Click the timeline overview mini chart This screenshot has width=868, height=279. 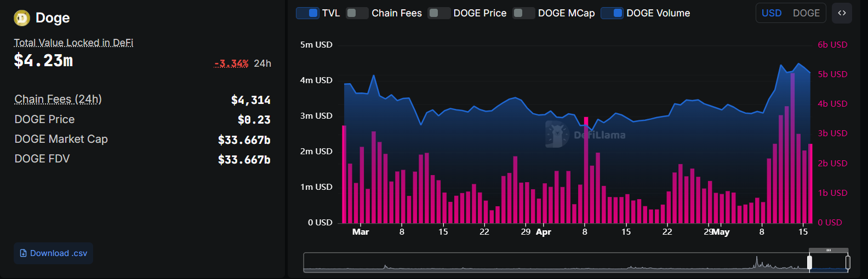pos(548,263)
